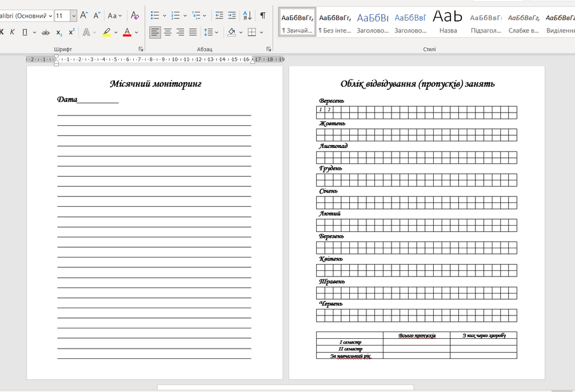Apply table borders icon

(251, 32)
